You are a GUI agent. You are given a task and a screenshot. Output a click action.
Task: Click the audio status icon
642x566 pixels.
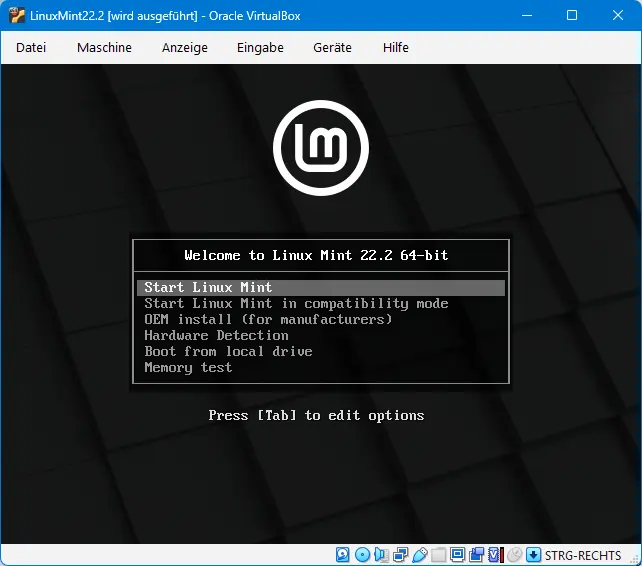click(x=382, y=555)
